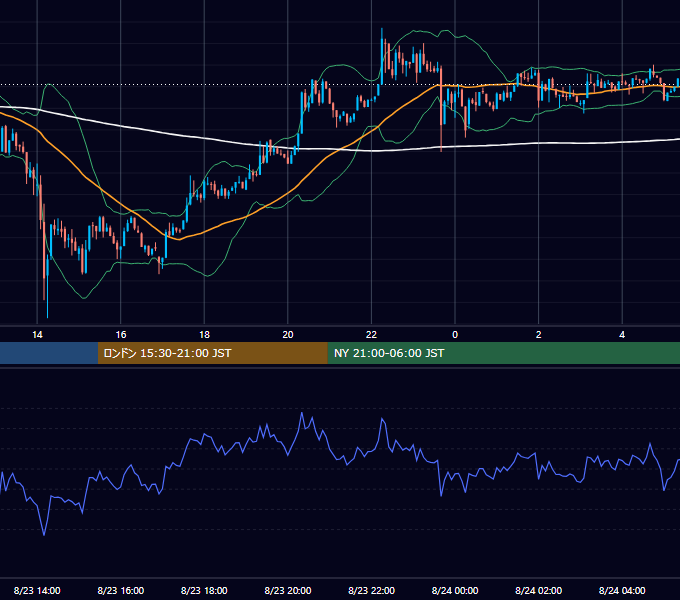Click the hour label 14 on the time axis
Screen dimensions: 680x600
(37, 335)
